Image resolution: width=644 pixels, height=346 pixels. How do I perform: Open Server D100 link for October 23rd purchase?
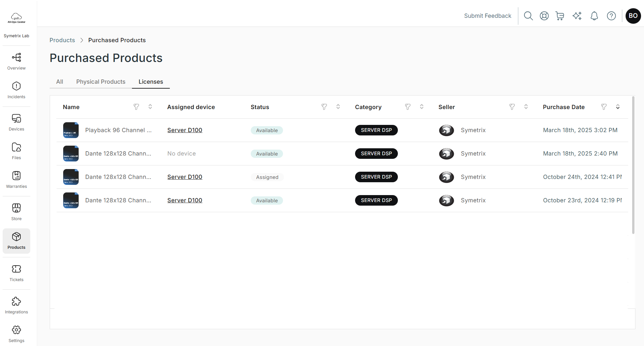click(x=185, y=200)
